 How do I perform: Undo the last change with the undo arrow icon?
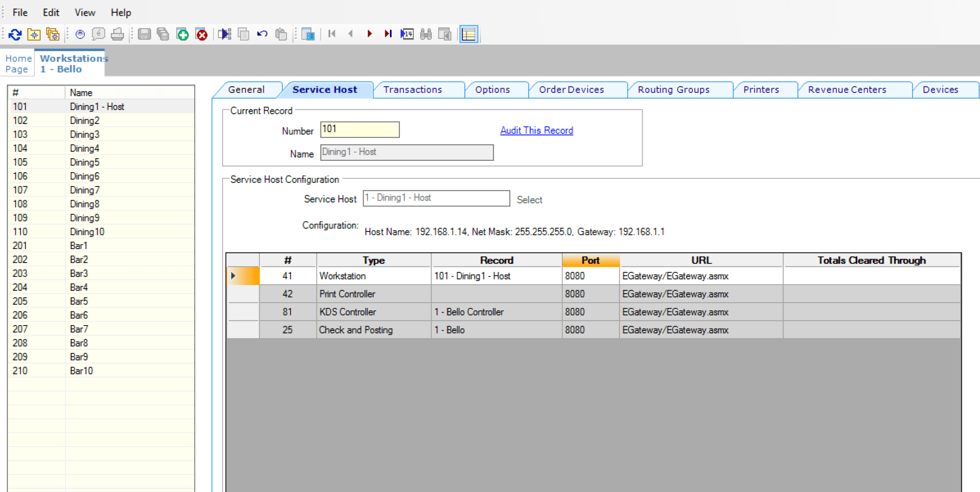262,33
